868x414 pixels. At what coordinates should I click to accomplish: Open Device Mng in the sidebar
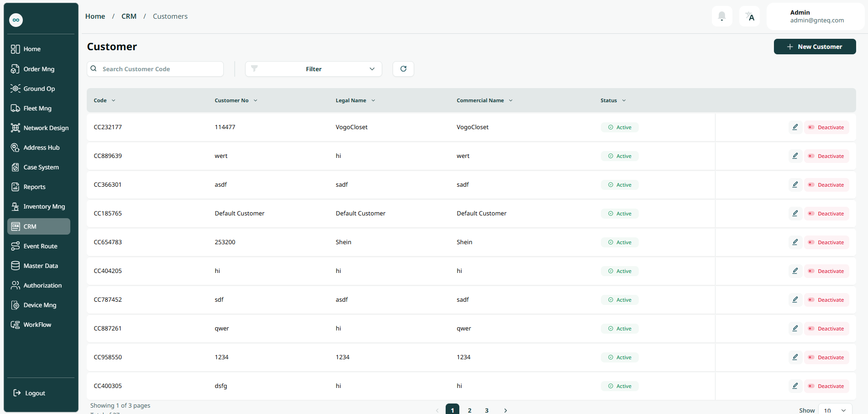(x=39, y=305)
